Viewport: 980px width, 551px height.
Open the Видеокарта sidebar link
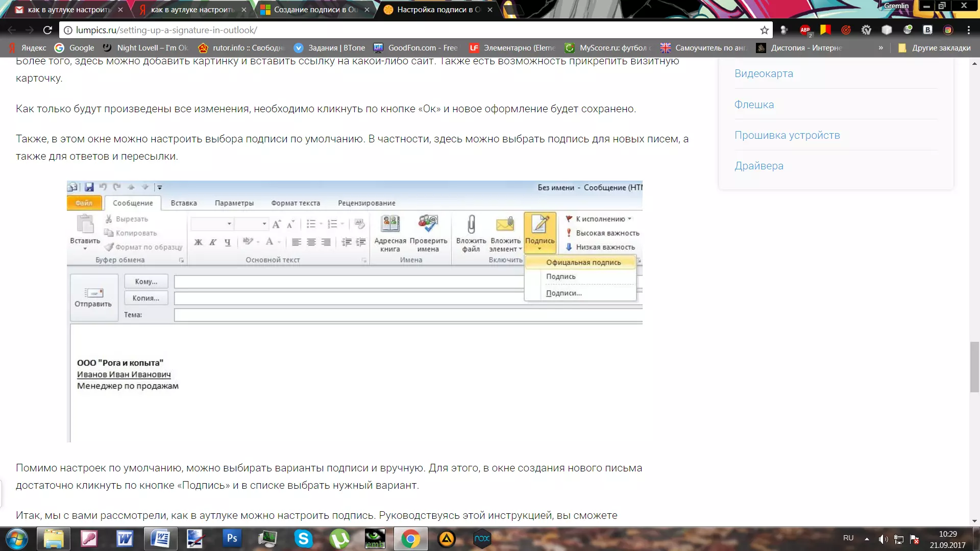coord(764,73)
